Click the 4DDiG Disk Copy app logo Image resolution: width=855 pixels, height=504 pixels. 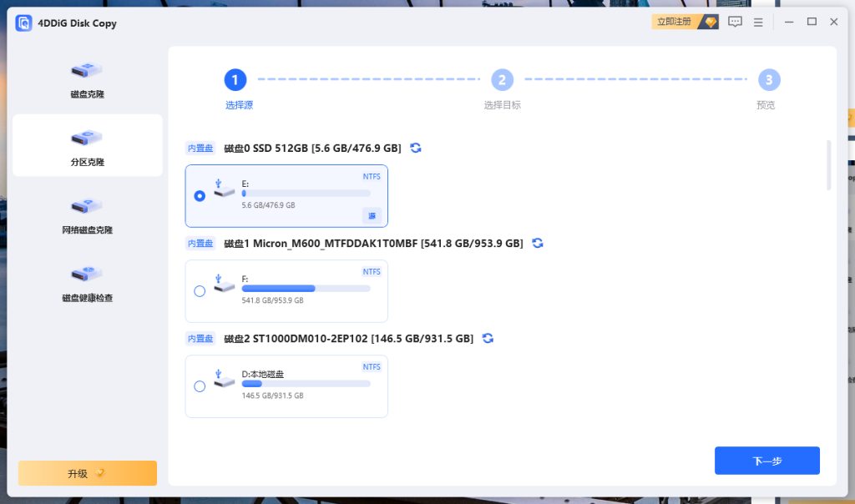[x=23, y=23]
